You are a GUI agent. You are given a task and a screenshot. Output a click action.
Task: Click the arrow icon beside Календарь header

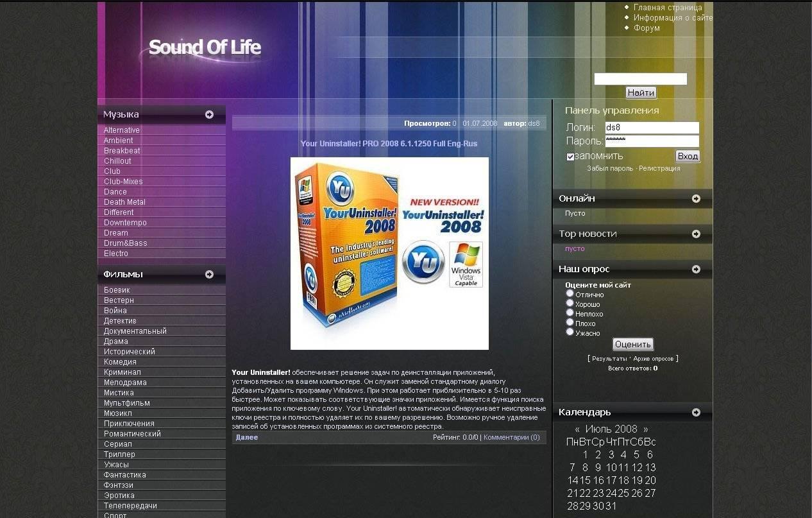696,412
